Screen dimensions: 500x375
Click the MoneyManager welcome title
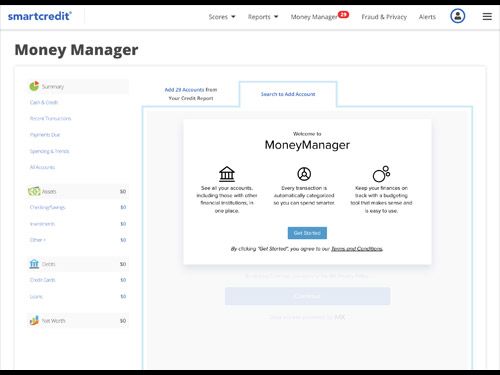pos(307,145)
